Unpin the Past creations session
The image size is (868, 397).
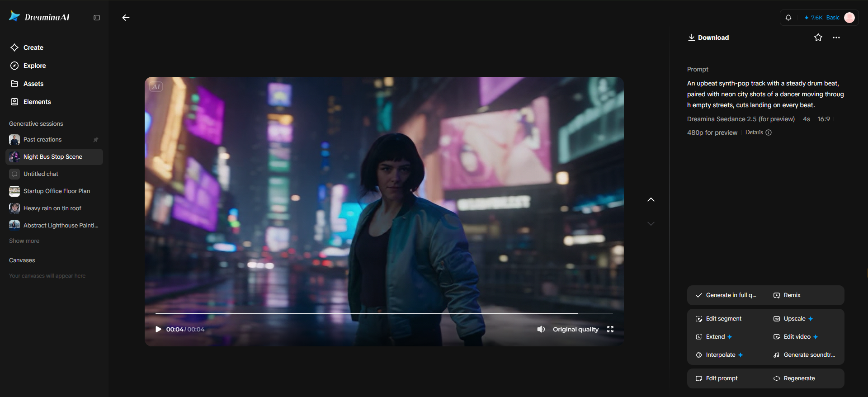tap(96, 140)
